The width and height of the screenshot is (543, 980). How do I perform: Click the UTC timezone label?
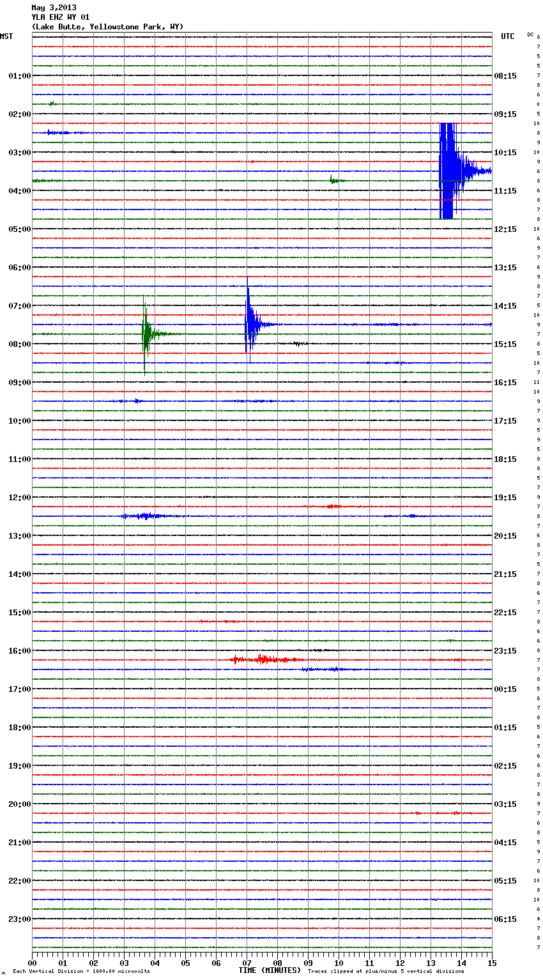click(508, 36)
